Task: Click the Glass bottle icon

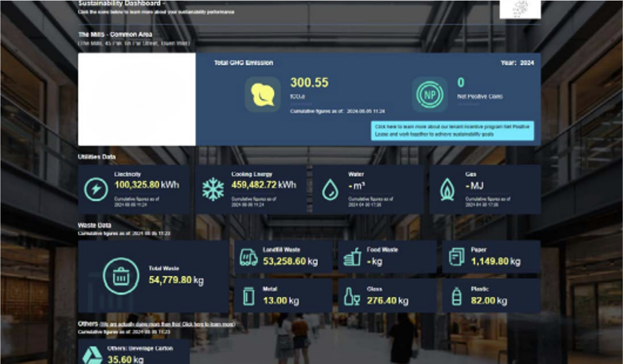Action: click(352, 296)
